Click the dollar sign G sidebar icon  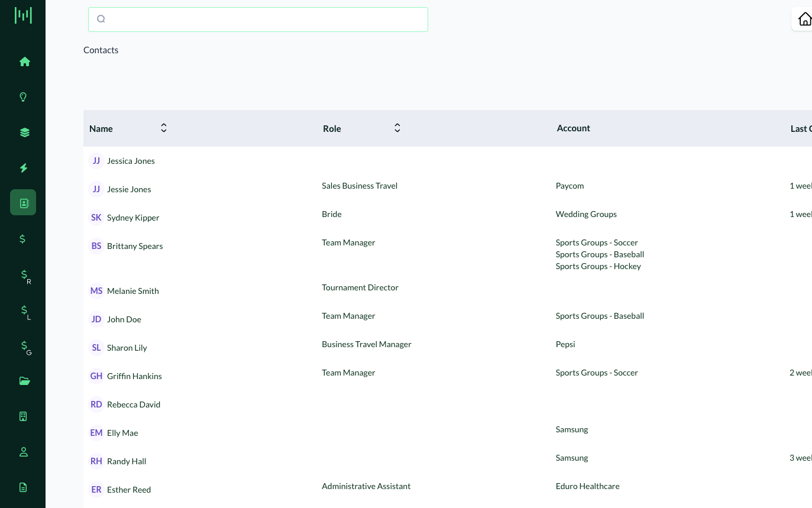point(25,347)
